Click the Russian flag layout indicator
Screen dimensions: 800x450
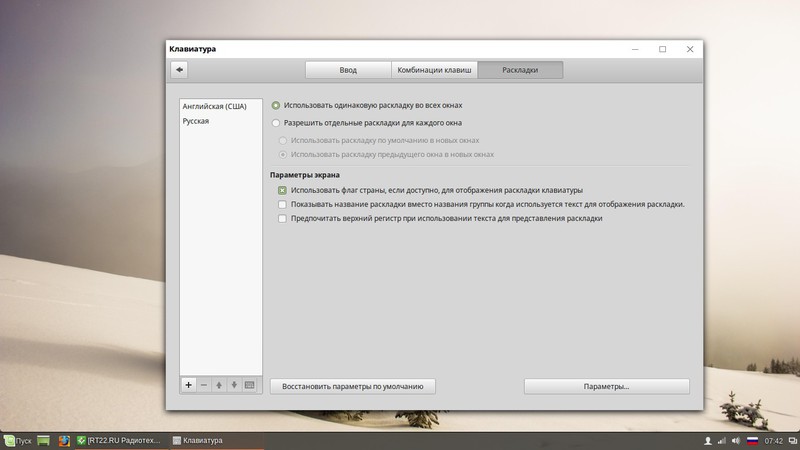point(752,440)
